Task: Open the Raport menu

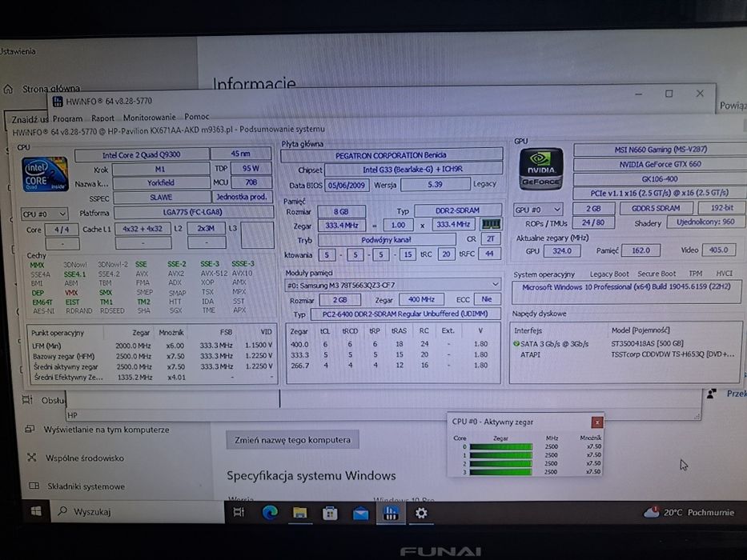Action: (x=102, y=118)
